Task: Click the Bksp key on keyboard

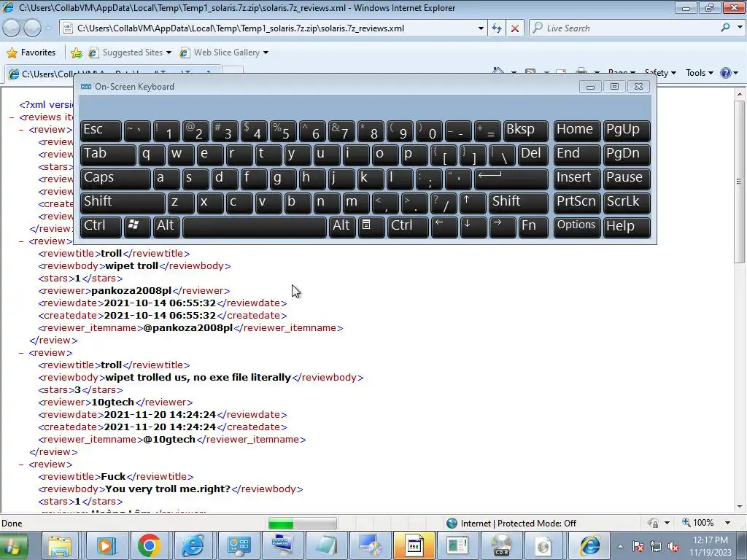Action: tap(525, 131)
